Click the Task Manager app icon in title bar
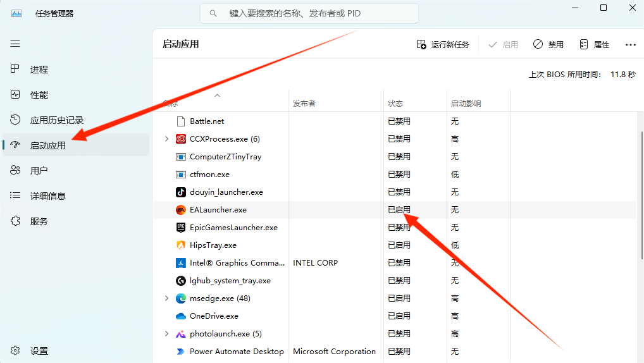This screenshot has height=363, width=644. (x=16, y=13)
